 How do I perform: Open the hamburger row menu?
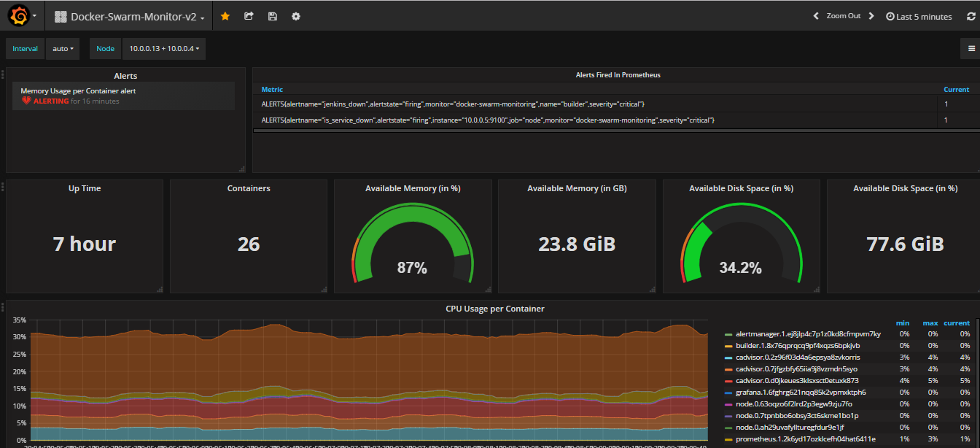click(971, 49)
